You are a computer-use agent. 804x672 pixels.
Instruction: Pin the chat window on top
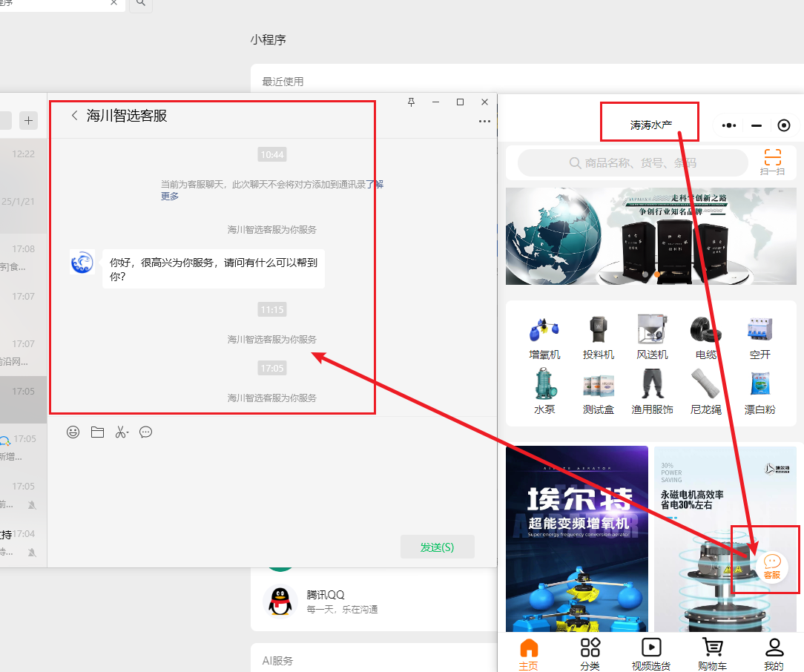click(411, 102)
